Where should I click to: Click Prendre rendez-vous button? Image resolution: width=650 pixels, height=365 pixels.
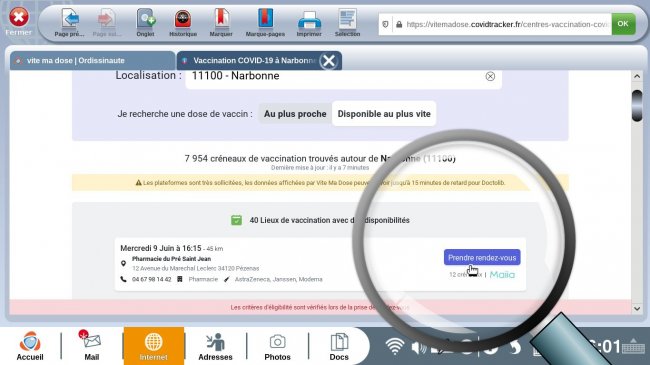[x=482, y=258]
